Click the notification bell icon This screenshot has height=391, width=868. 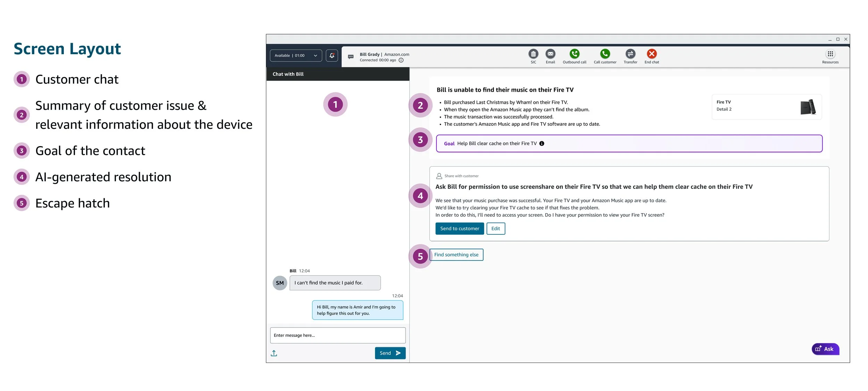(x=332, y=56)
